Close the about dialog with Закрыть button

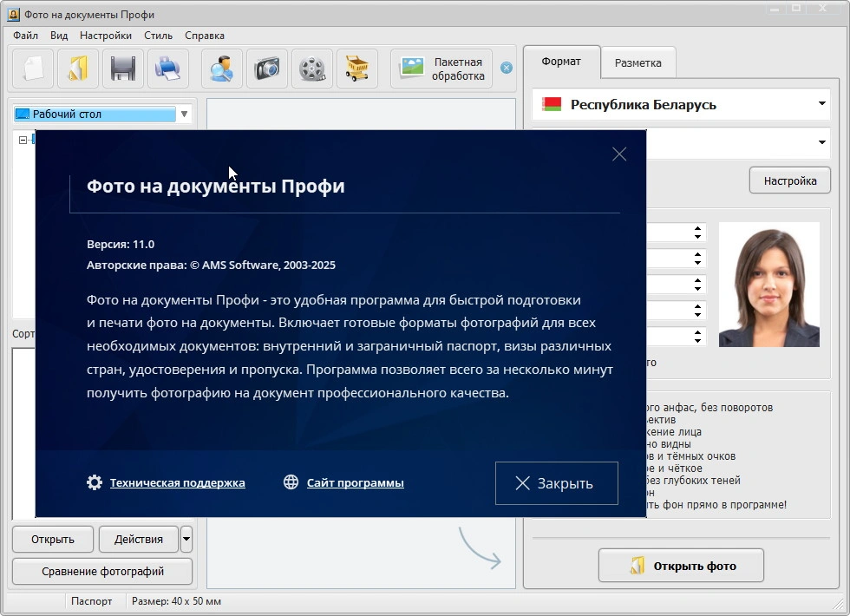(556, 483)
